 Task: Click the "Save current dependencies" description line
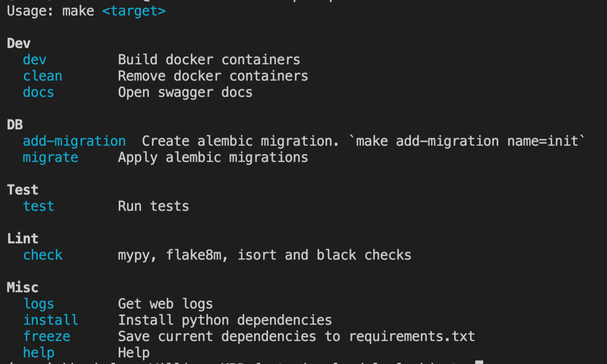click(296, 337)
